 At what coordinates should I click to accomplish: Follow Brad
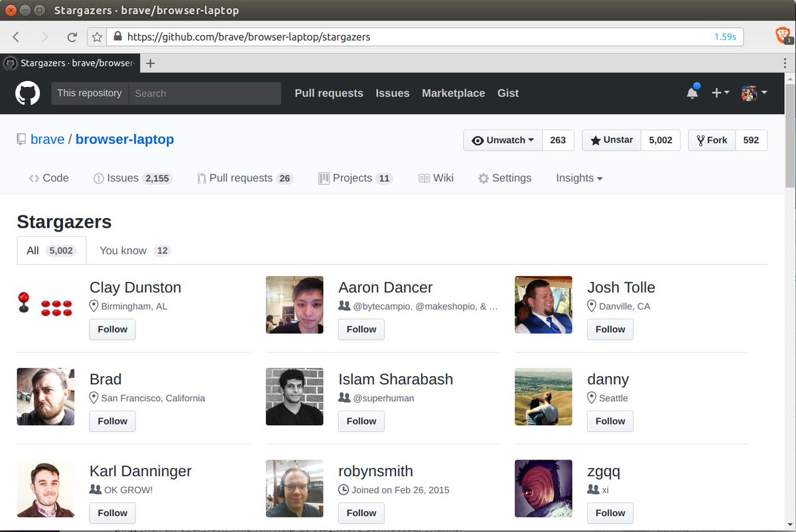coord(113,421)
